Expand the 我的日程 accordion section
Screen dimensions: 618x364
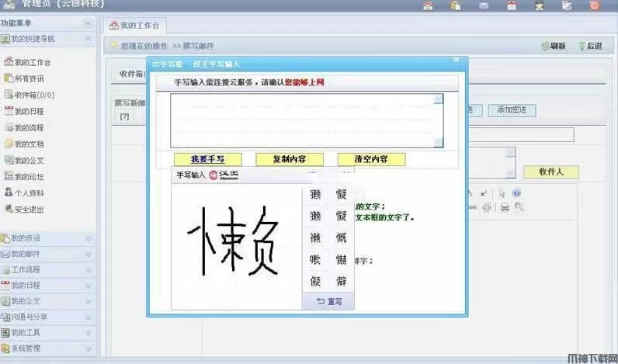(47, 286)
